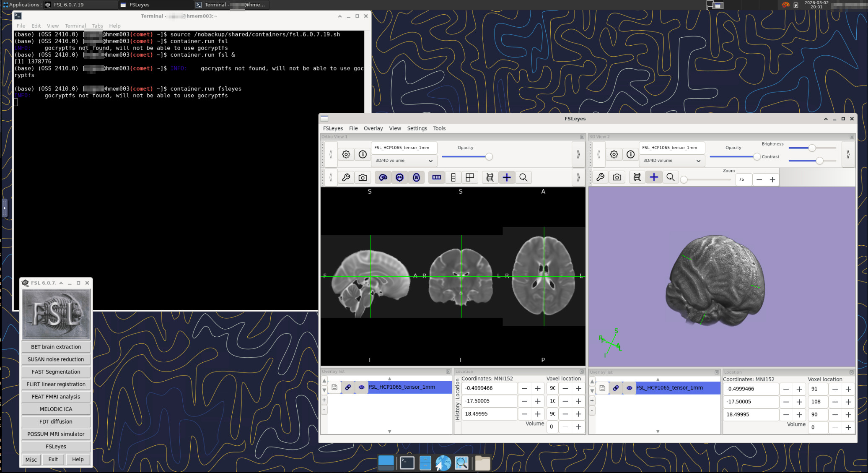Screen dimensions: 868x473
Task: Open the Overlay menu
Action: 373,128
